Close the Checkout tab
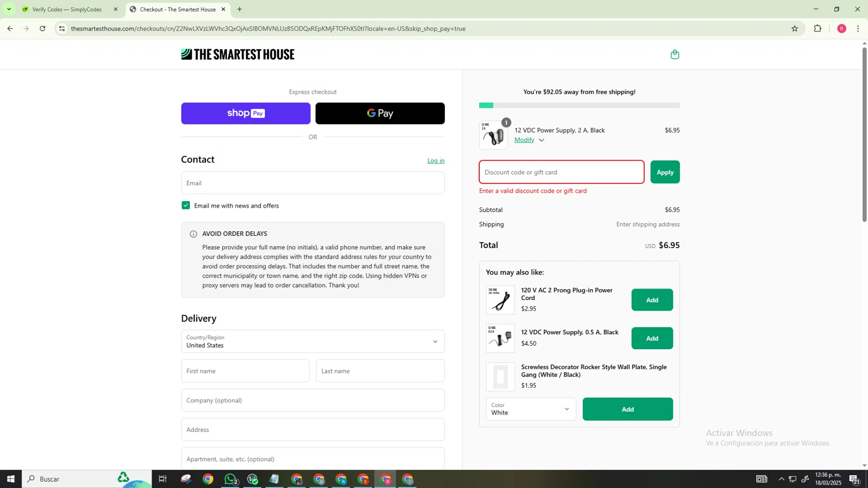868x488 pixels. click(223, 9)
